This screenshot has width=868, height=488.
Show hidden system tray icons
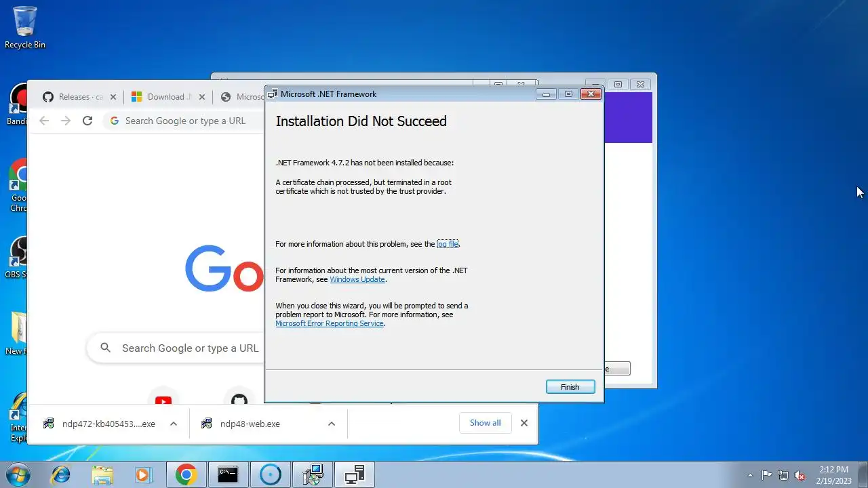click(x=750, y=475)
